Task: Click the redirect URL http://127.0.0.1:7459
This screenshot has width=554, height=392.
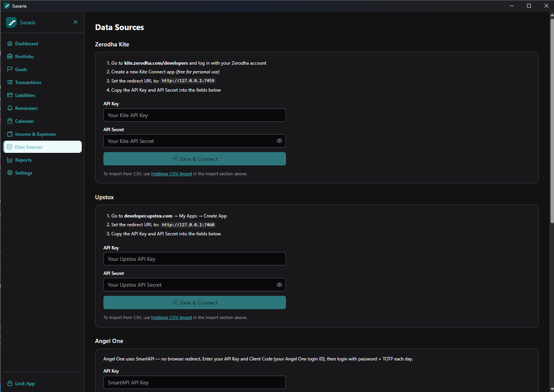Action: pyautogui.click(x=188, y=81)
